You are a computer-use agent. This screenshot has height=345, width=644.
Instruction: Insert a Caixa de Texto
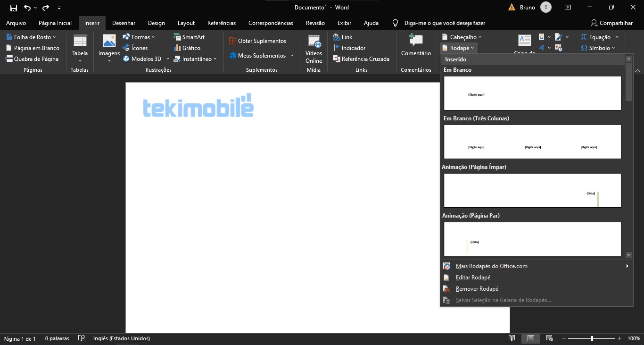point(524,43)
